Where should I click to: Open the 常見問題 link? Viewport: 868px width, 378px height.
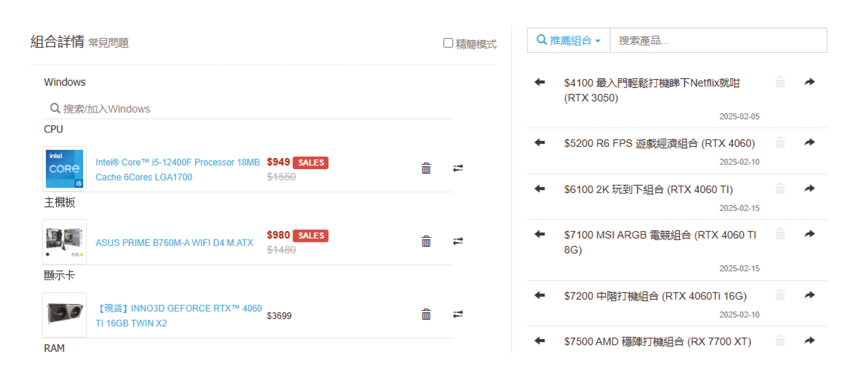tap(108, 43)
